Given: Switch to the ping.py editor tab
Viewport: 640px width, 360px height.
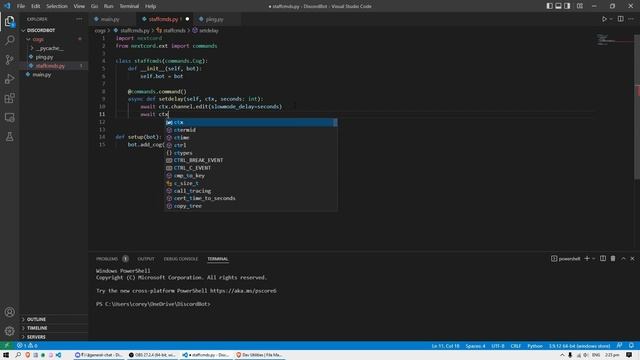Looking at the screenshot, I should [214, 19].
